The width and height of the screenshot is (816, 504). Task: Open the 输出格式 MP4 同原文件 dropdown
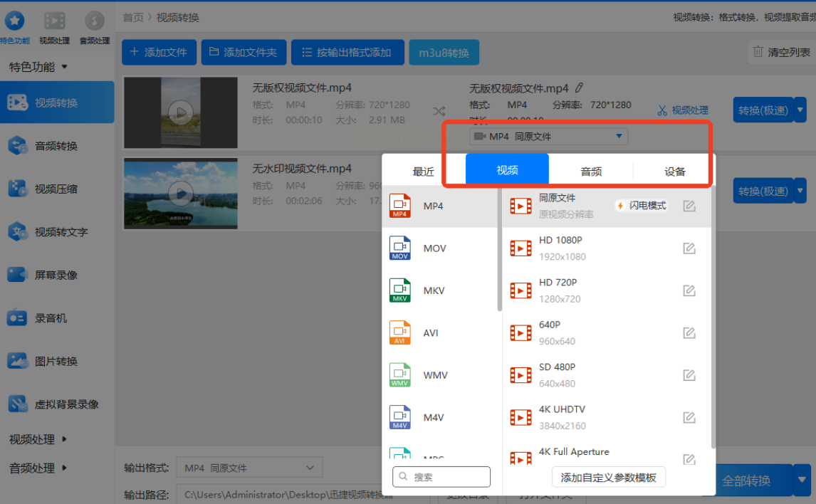pyautogui.click(x=249, y=468)
